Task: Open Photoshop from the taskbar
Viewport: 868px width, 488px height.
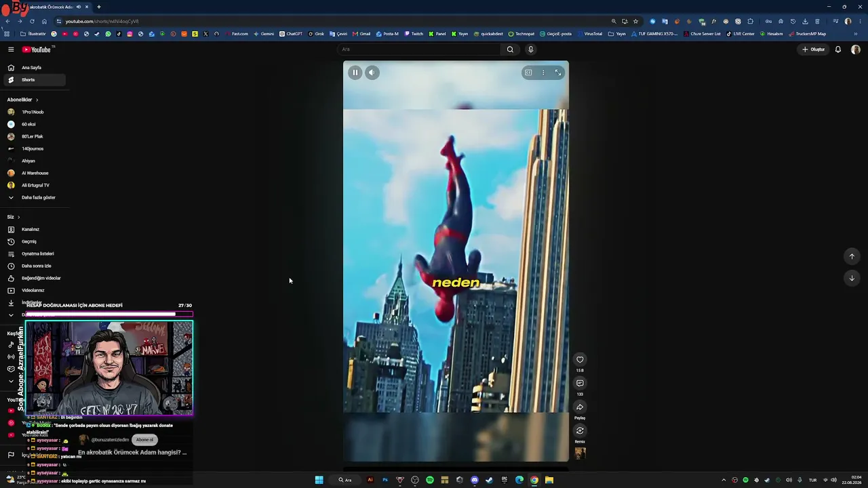Action: (x=384, y=480)
